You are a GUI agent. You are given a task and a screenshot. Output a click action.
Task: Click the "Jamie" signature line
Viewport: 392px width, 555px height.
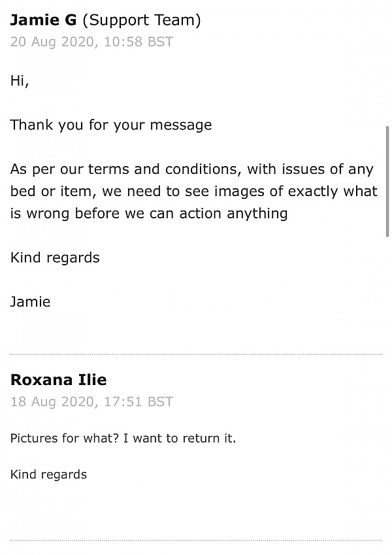point(30,302)
